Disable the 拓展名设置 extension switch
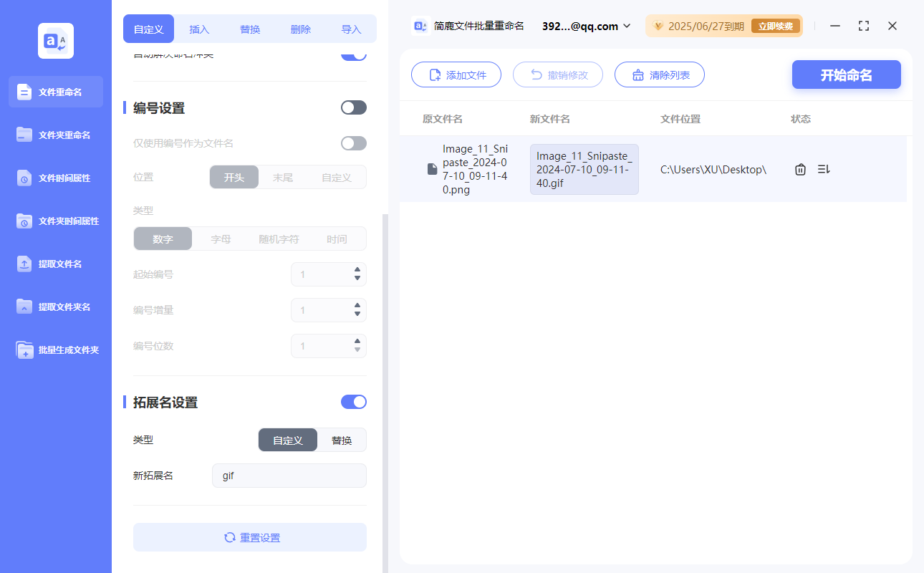Screen dimensions: 924x573 pos(353,402)
